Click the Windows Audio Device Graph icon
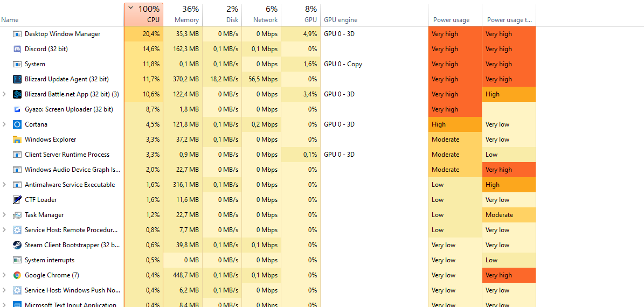Image resolution: width=644 pixels, height=307 pixels. (x=17, y=170)
